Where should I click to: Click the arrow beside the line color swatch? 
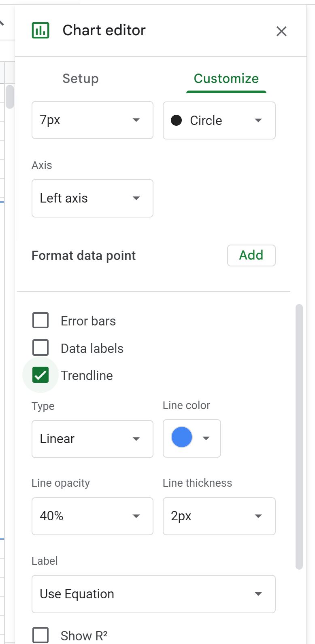click(206, 438)
